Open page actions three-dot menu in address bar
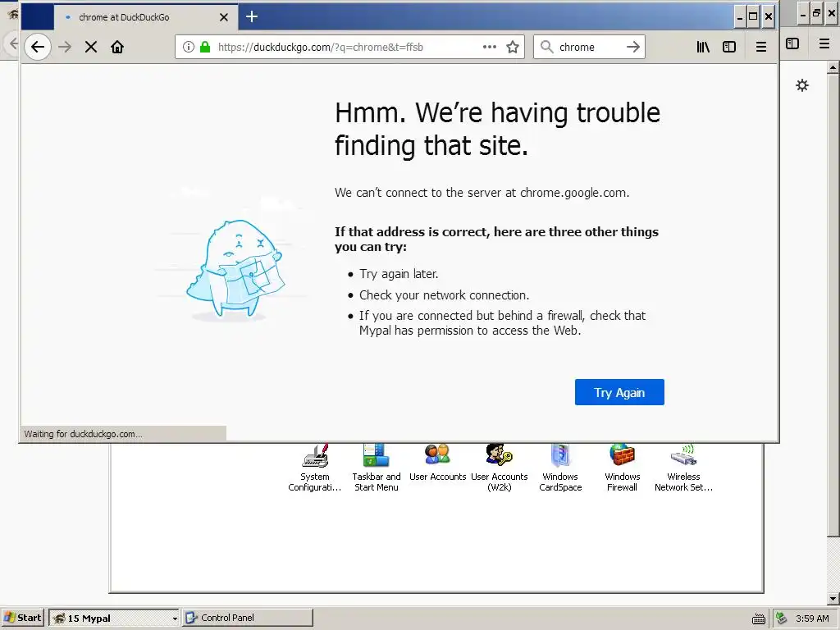Image resolution: width=840 pixels, height=630 pixels. 489,47
